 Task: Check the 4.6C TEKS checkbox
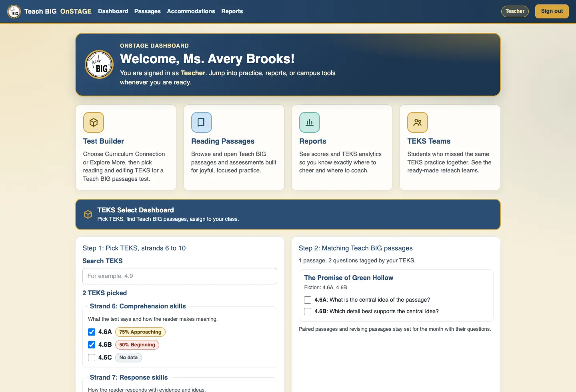coord(92,358)
